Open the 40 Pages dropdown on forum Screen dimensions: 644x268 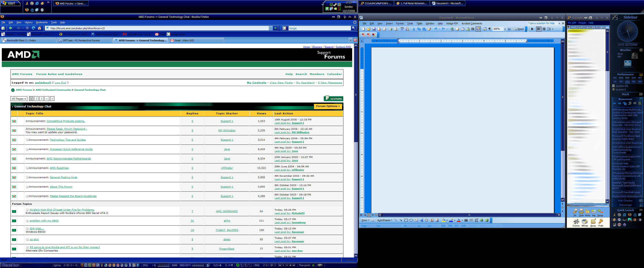[x=19, y=99]
